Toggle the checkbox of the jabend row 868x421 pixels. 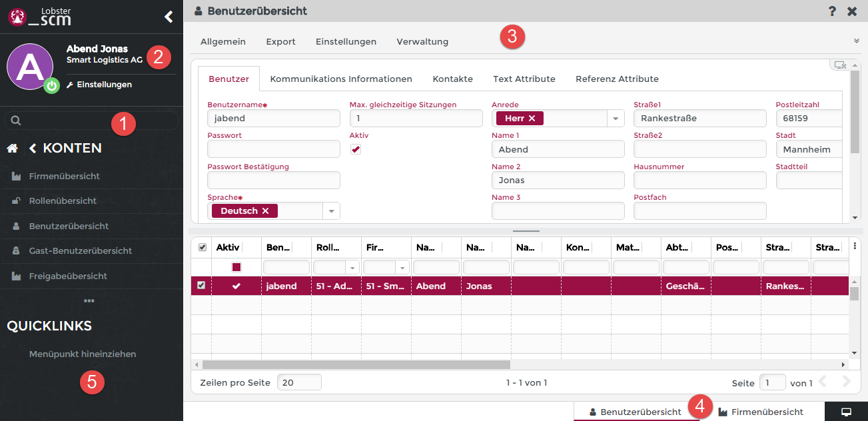tap(201, 286)
